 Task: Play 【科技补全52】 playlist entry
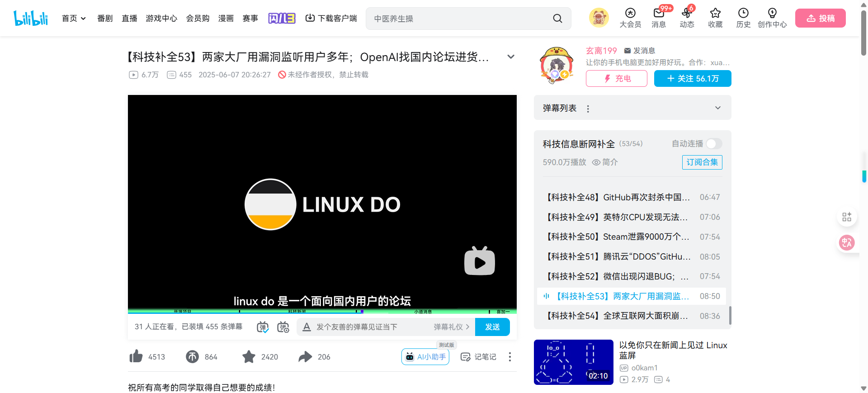[631, 276]
